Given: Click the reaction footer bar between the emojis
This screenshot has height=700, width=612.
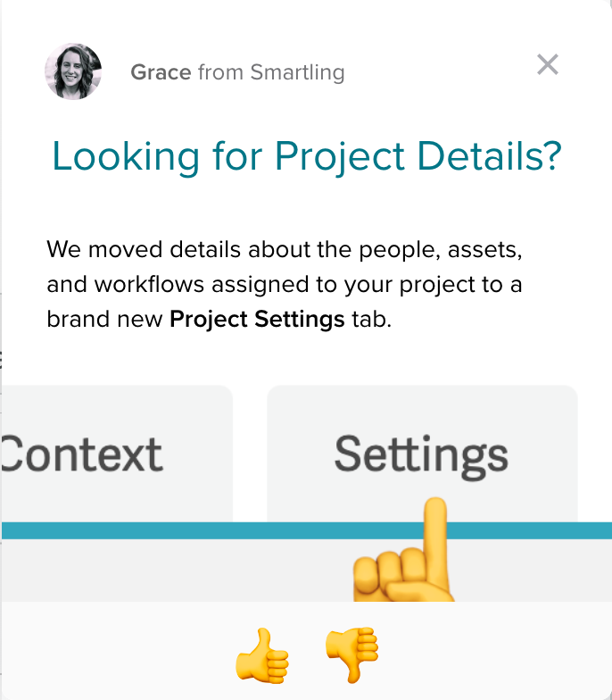Looking at the screenshot, I should click(x=307, y=655).
